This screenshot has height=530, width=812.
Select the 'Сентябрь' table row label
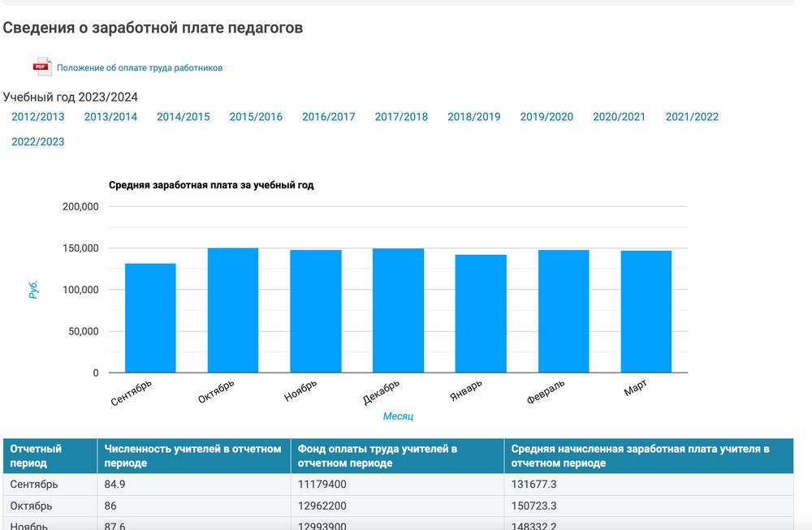pos(34,485)
